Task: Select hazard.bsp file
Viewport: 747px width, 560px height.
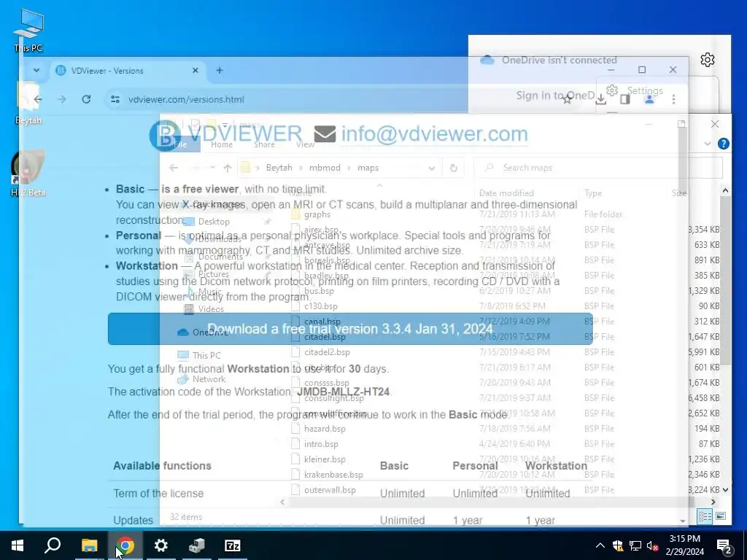Action: click(325, 429)
